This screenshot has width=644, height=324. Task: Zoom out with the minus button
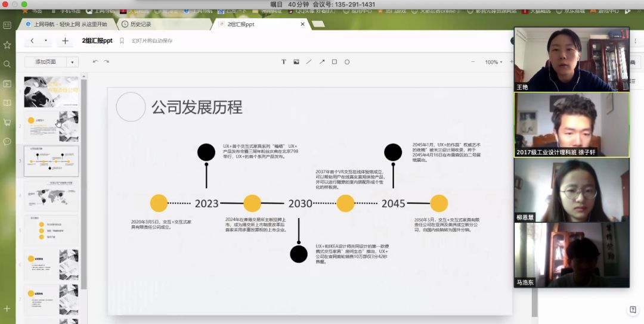[x=473, y=62]
